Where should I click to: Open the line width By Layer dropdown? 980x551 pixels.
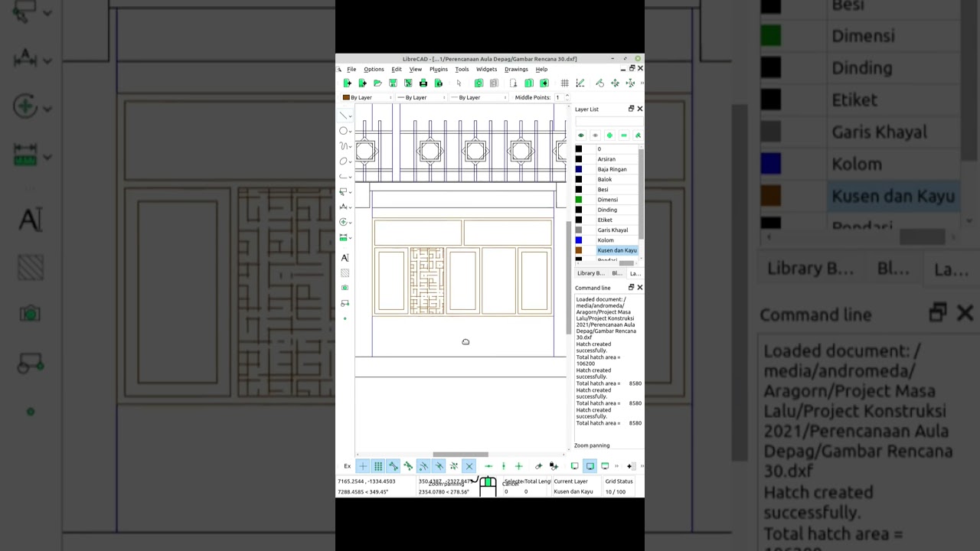pos(421,97)
